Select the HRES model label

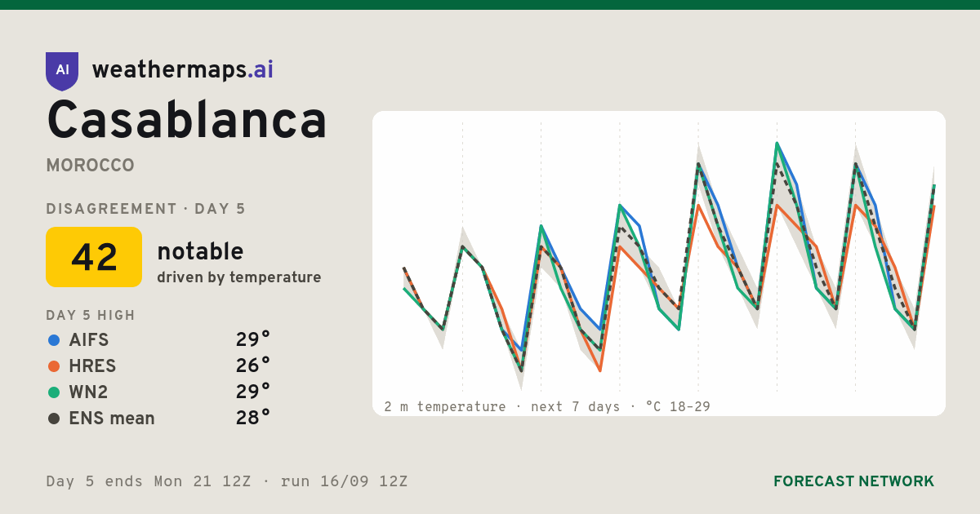(x=92, y=366)
